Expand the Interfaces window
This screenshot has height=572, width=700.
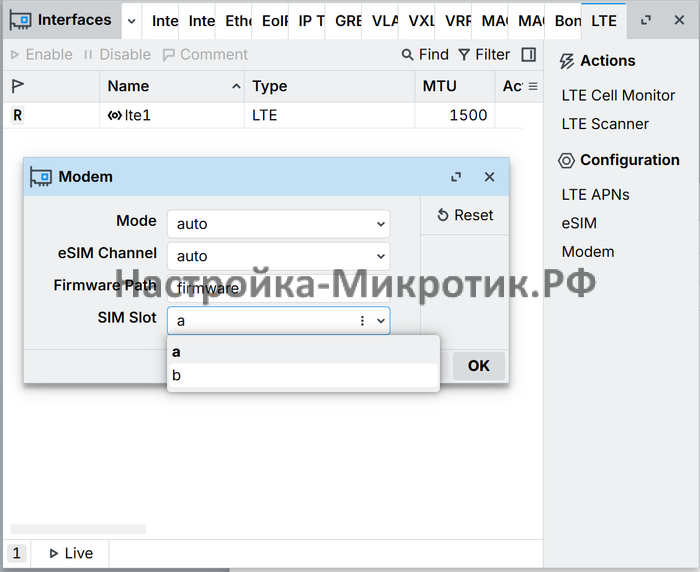click(x=646, y=20)
